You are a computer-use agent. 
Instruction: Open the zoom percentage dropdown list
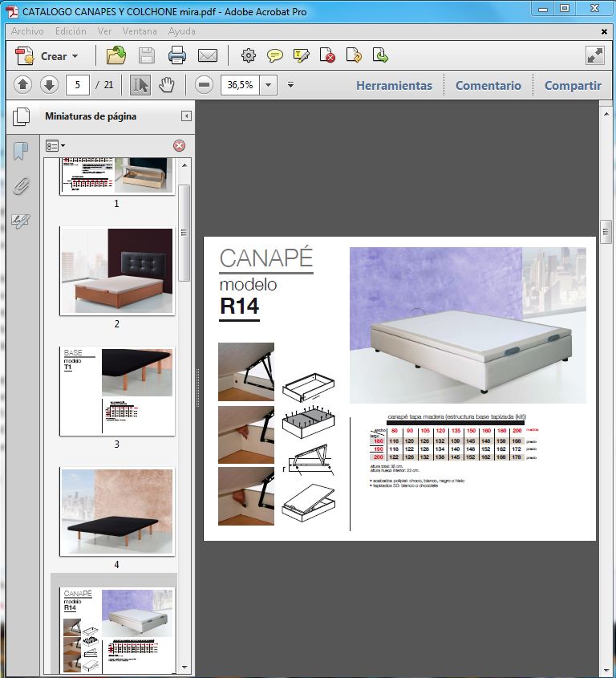[269, 84]
